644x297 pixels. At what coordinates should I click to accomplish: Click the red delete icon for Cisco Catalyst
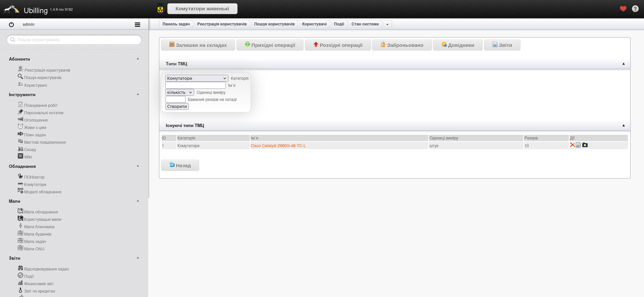tap(572, 145)
